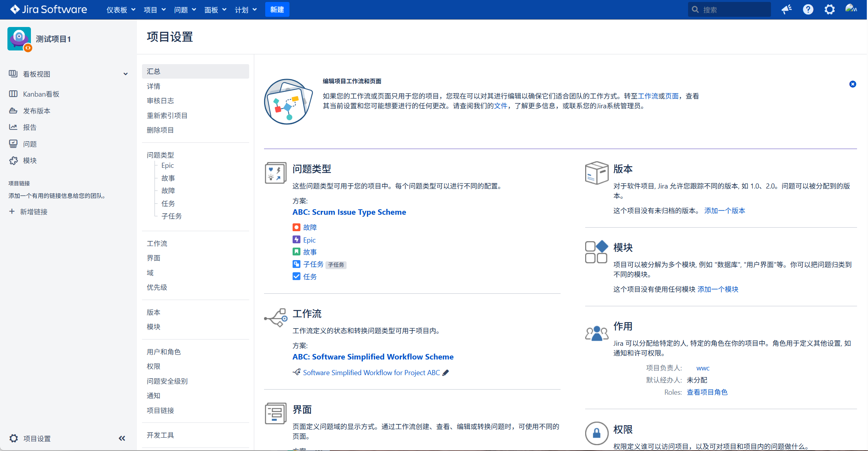Screen dimensions: 868x451
Task: Dismiss the workflow info banner
Action: (852, 84)
